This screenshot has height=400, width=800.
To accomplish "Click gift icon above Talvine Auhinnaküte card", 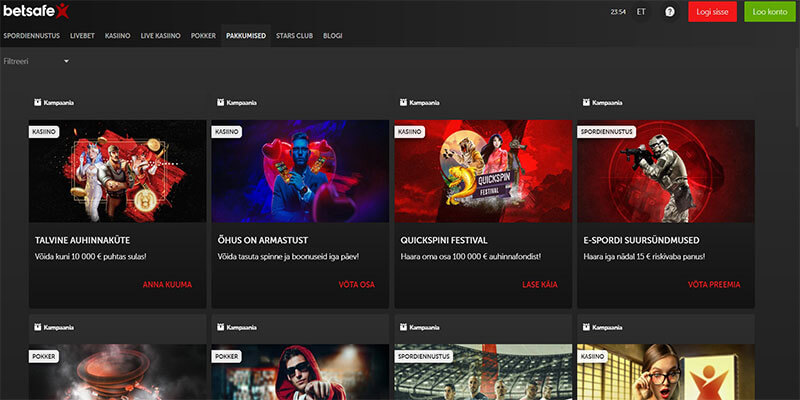I will [37, 103].
